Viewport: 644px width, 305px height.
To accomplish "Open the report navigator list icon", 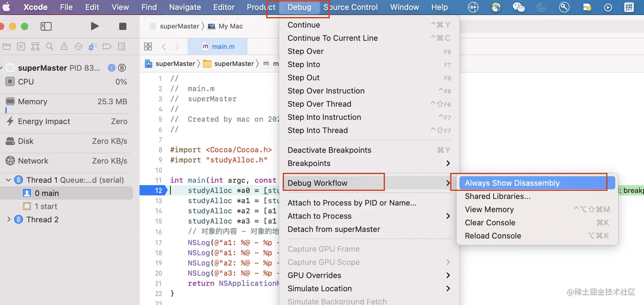I will [x=122, y=46].
